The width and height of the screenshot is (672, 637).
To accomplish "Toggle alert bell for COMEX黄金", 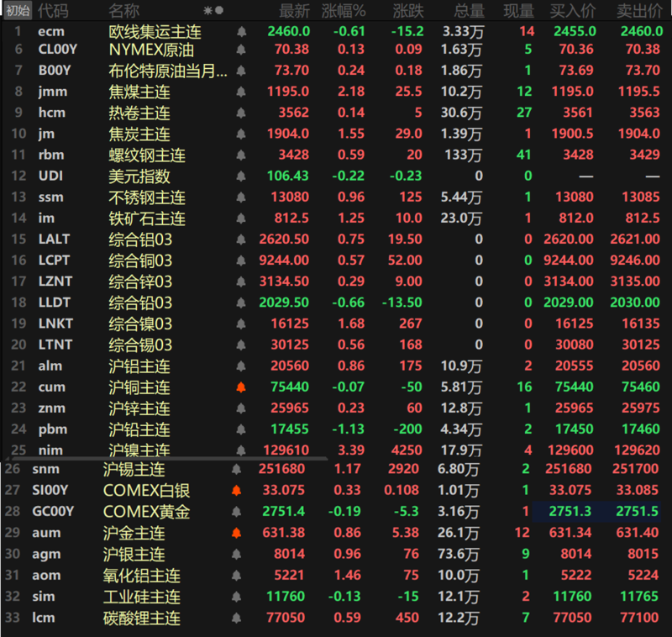I will click(x=236, y=512).
